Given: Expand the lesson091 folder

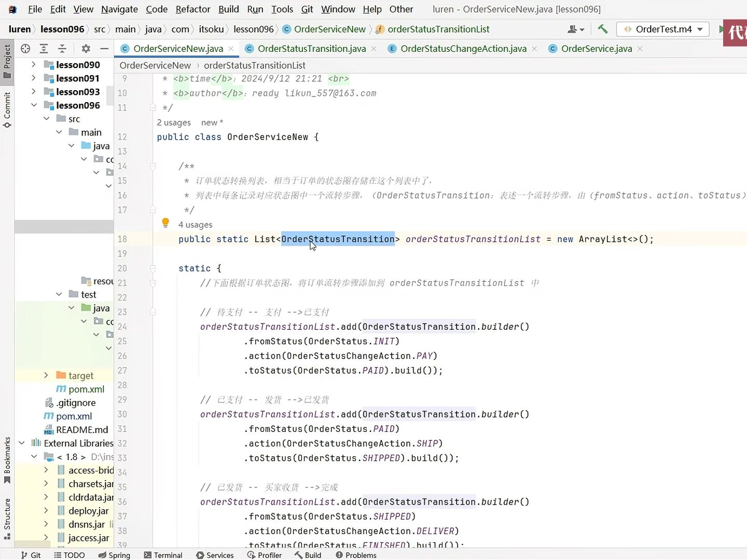Looking at the screenshot, I should [x=34, y=78].
